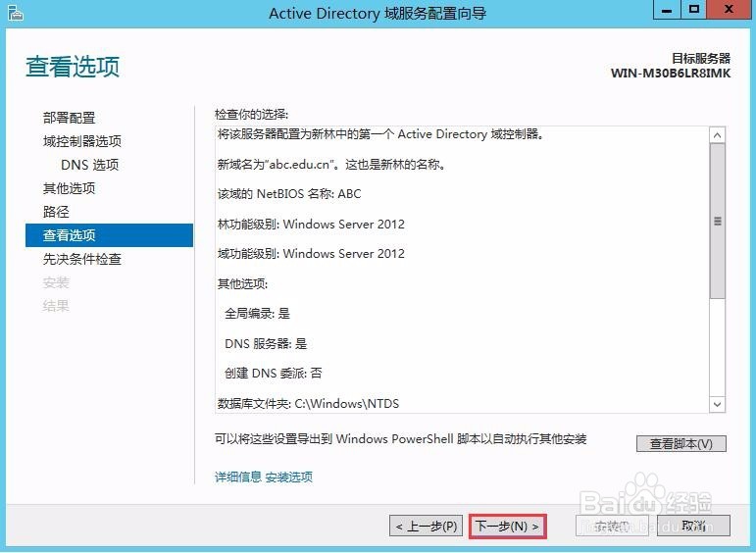Click the 林功能级别: Windows Server 2012 line
Viewport: 756px width, 553px height.
[311, 225]
